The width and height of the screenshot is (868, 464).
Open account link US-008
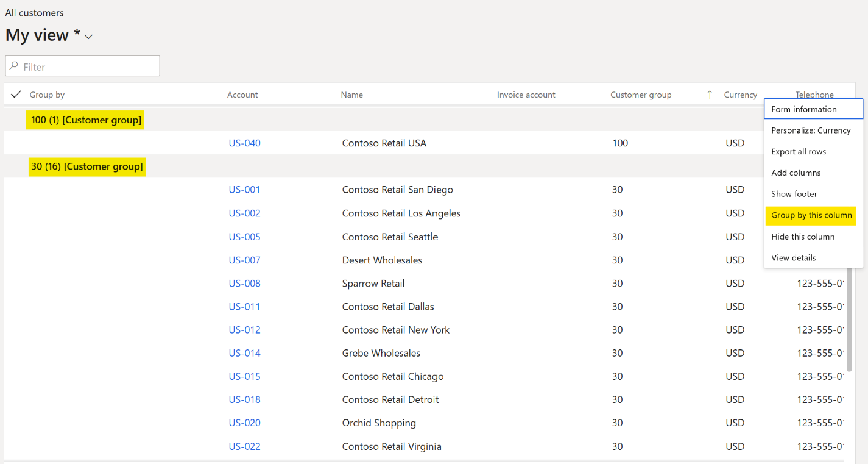coord(245,284)
